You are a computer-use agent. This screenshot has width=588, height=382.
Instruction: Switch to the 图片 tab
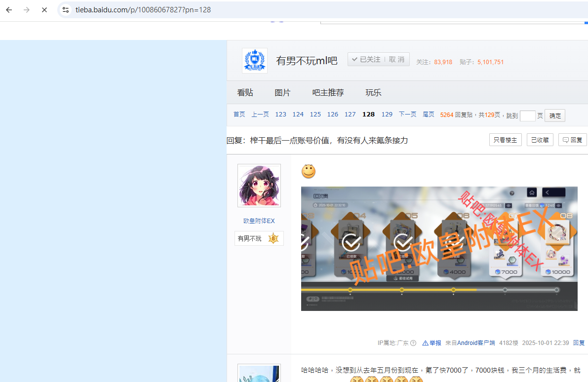[282, 93]
